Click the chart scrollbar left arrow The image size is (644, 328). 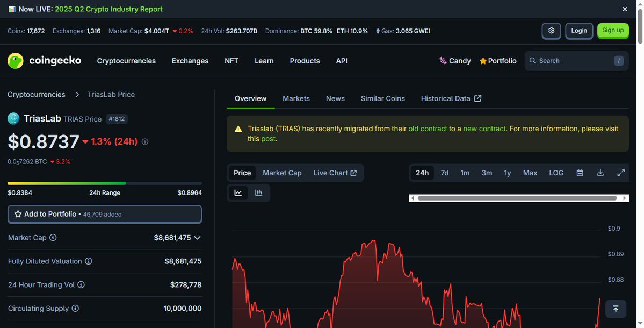click(x=413, y=198)
